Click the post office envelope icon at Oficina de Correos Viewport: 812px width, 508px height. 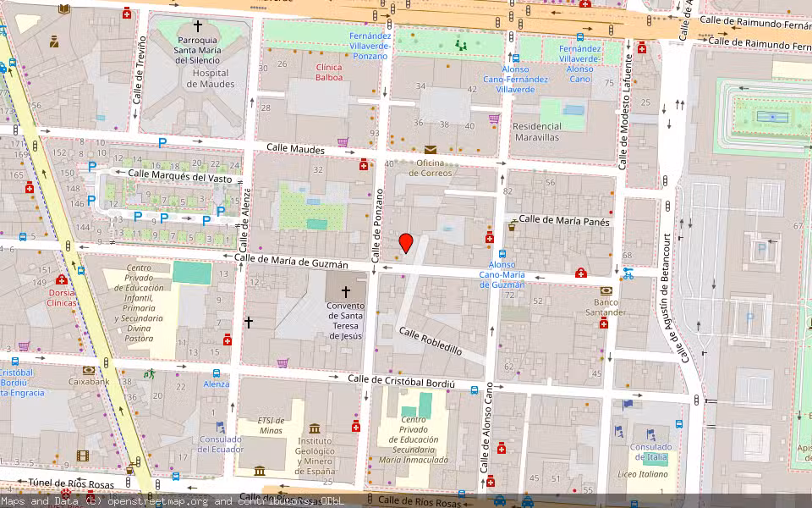(431, 150)
